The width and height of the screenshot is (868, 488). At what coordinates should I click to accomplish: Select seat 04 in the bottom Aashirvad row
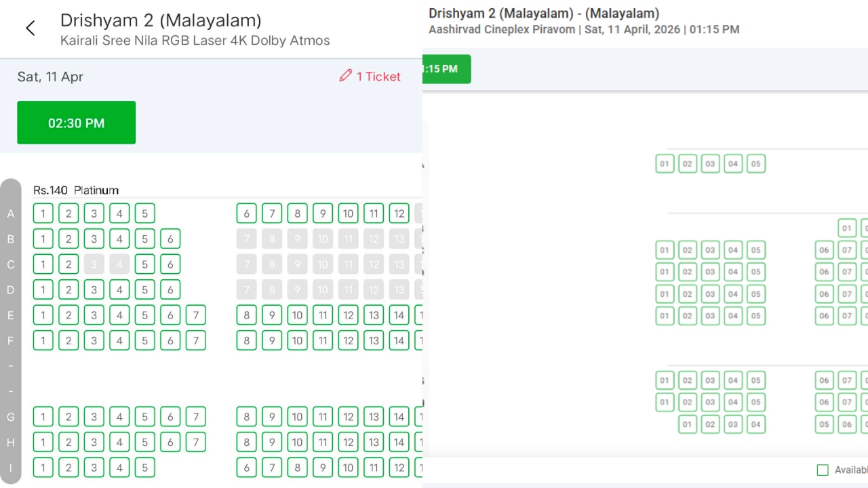click(x=755, y=424)
